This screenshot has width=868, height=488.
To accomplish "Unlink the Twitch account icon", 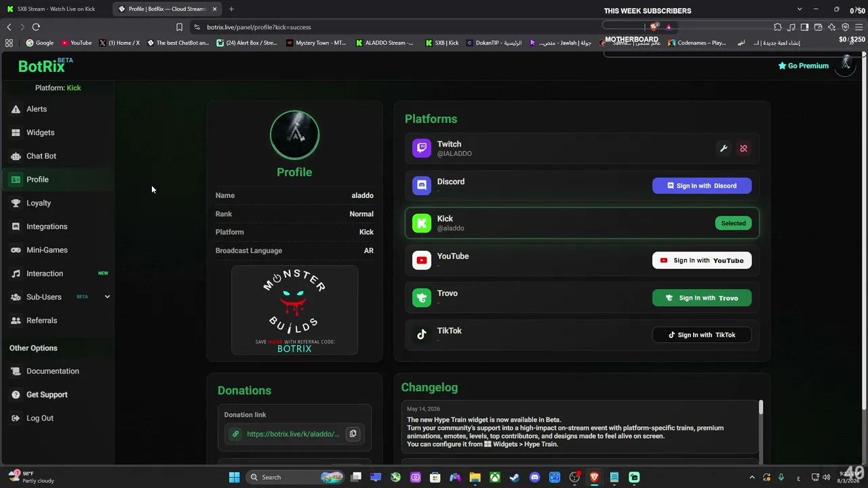I will tap(744, 148).
